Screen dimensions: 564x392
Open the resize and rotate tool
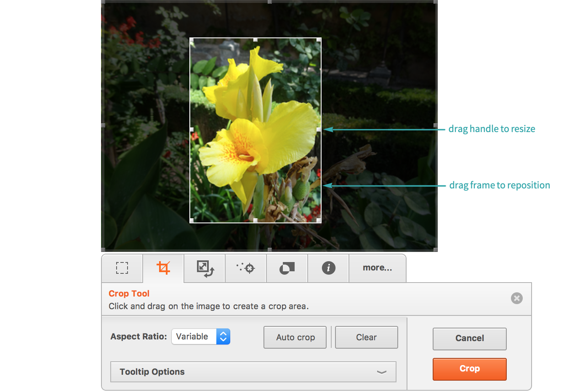point(205,268)
